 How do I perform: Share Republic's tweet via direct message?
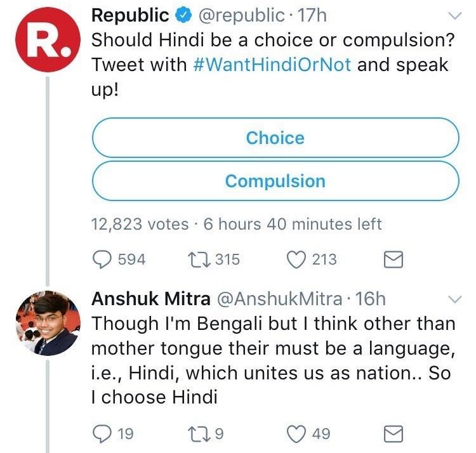pyautogui.click(x=393, y=259)
